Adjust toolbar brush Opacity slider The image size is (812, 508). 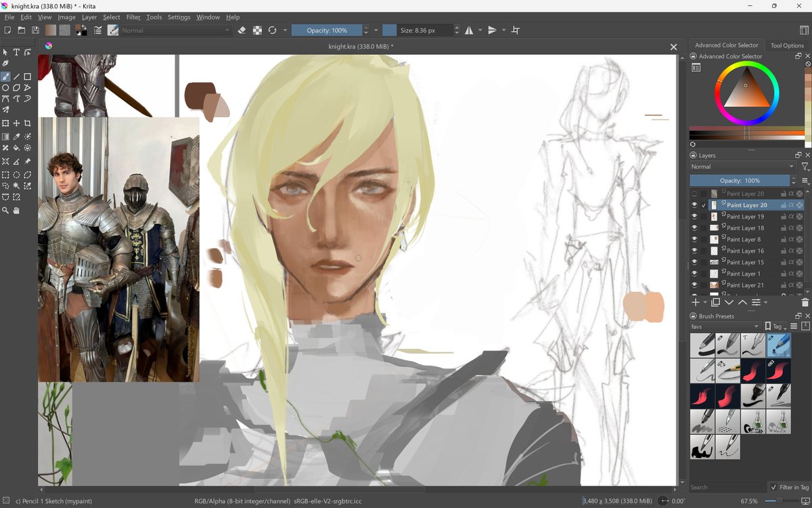tap(327, 30)
